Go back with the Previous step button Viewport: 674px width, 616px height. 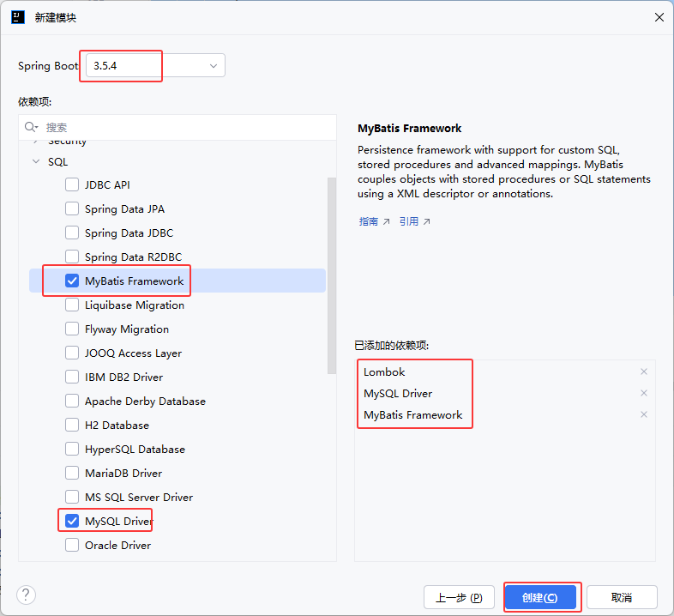point(460,597)
